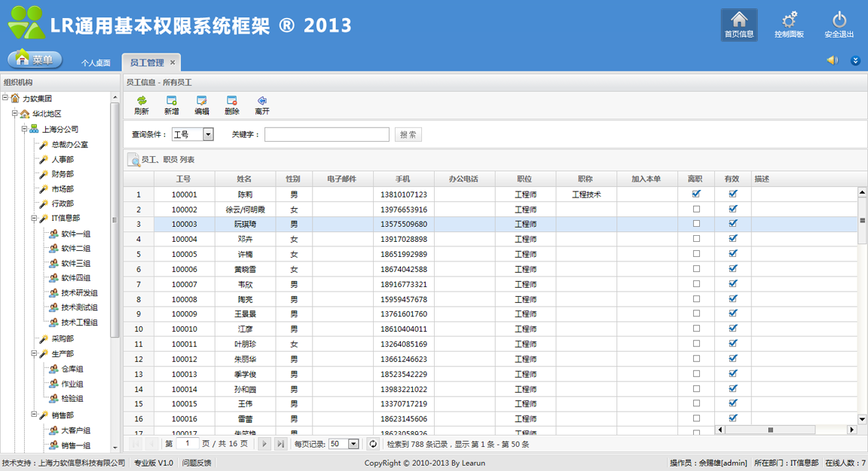This screenshot has width=868, height=471.
Task: Collapse the IT信息部 tree node
Action: pyautogui.click(x=34, y=219)
